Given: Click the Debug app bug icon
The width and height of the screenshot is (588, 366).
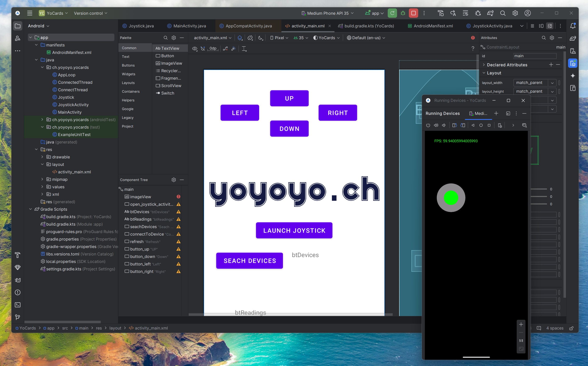Looking at the screenshot, I should pos(403,13).
